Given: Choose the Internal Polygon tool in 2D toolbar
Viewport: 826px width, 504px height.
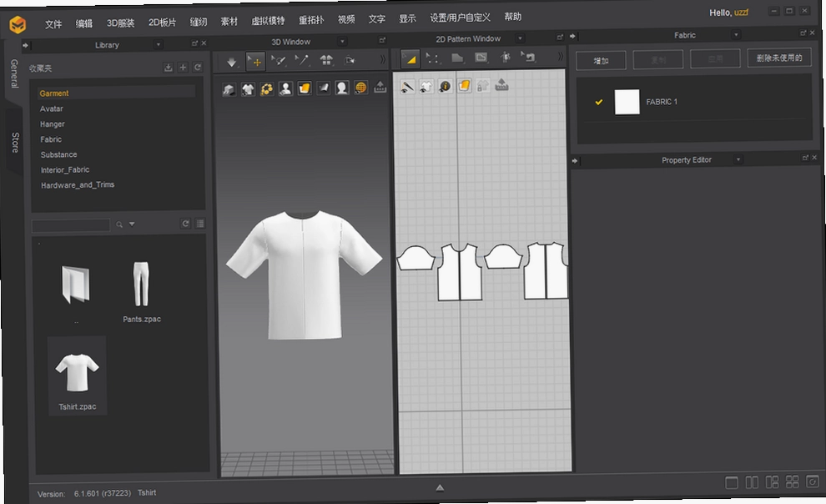Looking at the screenshot, I should coord(481,58).
